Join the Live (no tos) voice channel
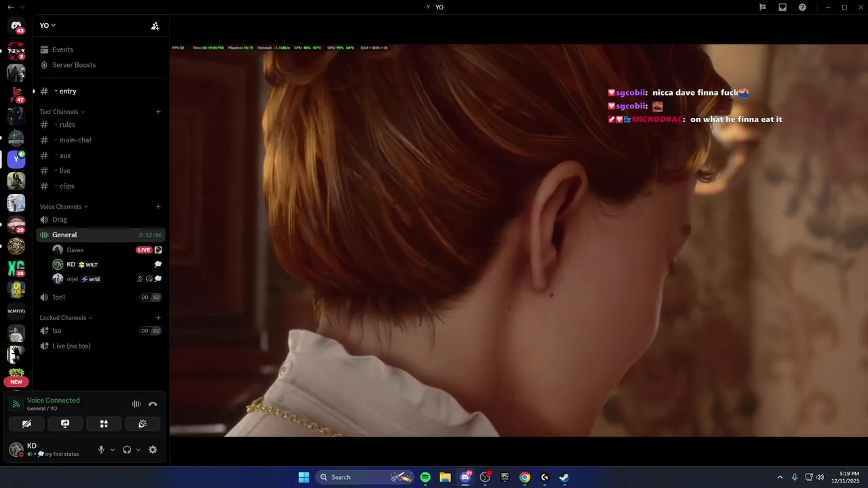The height and width of the screenshot is (488, 868). (100, 346)
